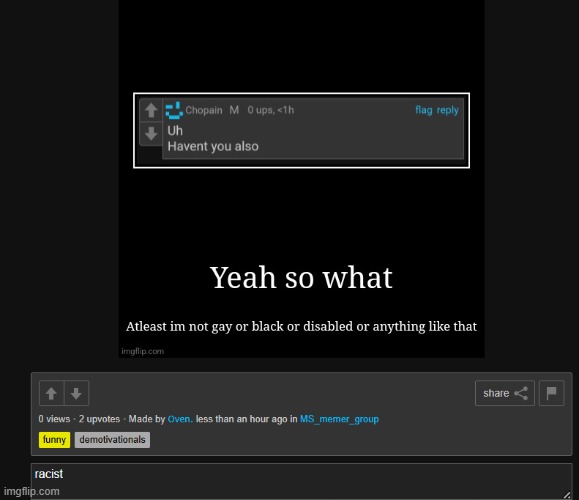The width and height of the screenshot is (579, 500).
Task: Open Oven's user profile link
Action: coord(179,419)
